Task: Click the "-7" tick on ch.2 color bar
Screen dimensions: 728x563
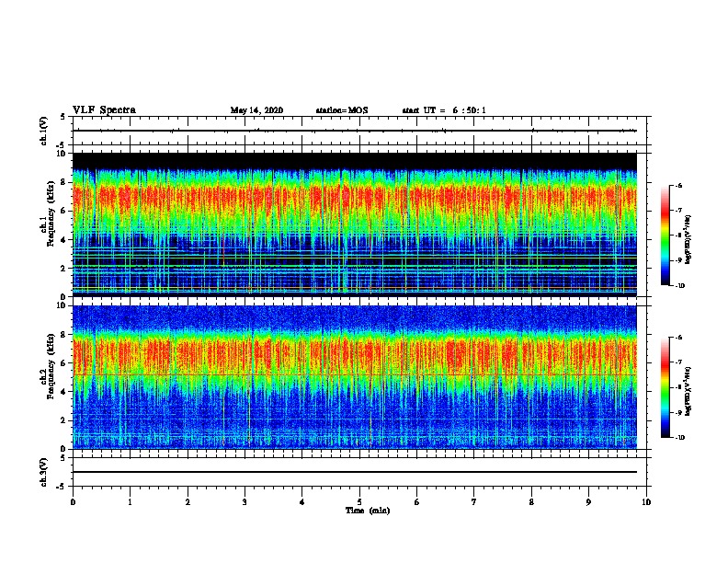Action: (x=678, y=362)
